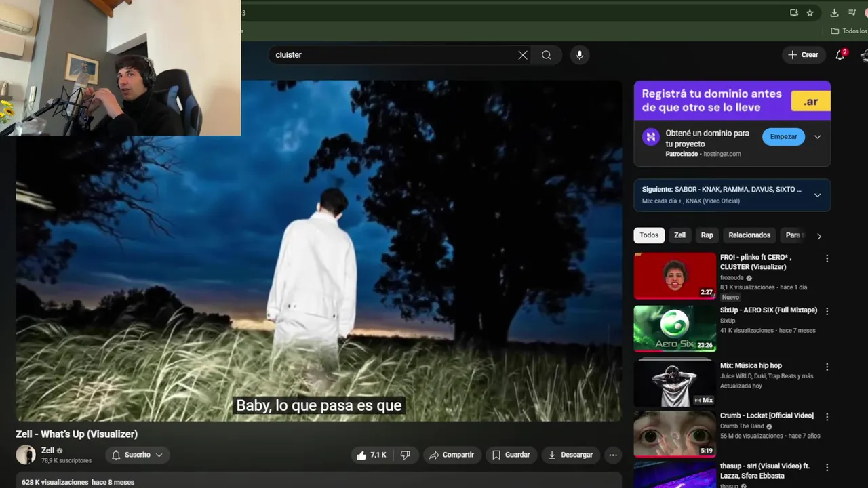
Task: Open SixUp AERO SIX mixtape thumbnail
Action: [675, 329]
